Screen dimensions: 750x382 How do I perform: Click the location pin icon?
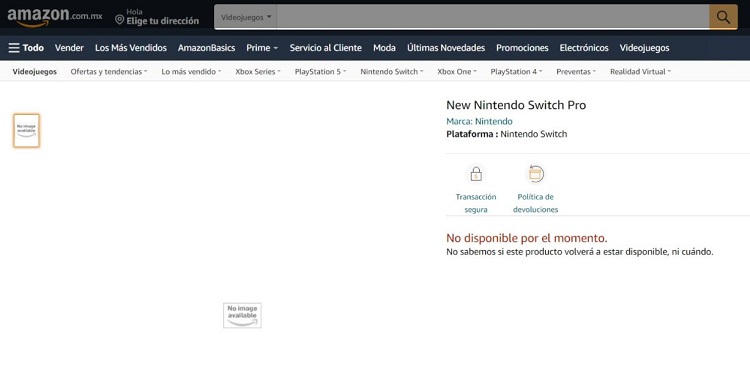click(120, 20)
